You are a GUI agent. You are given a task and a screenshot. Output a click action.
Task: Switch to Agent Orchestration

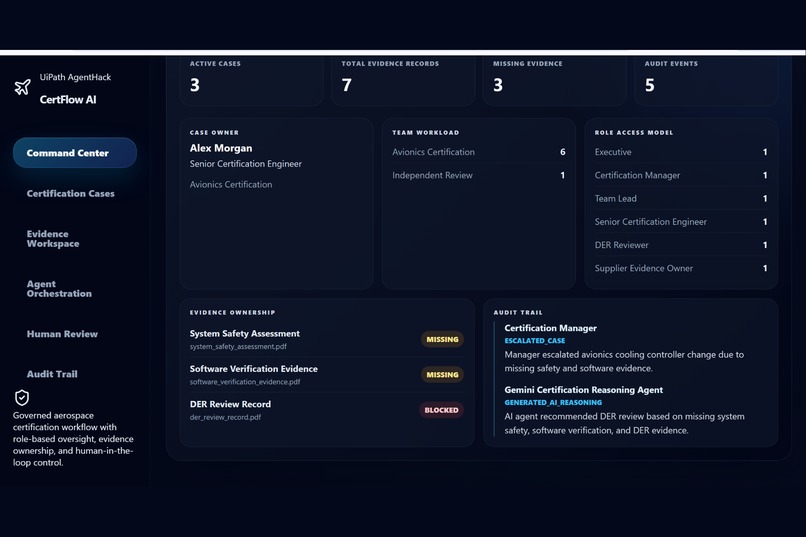coord(59,289)
